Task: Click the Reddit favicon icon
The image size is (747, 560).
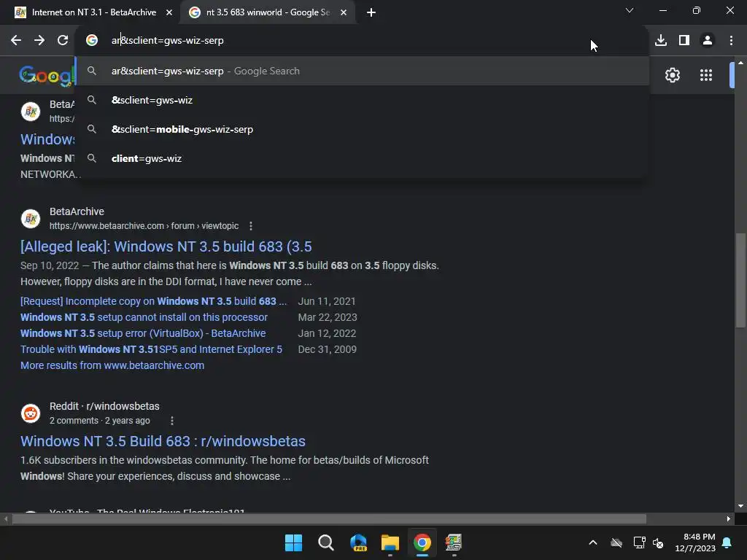Action: [x=31, y=413]
